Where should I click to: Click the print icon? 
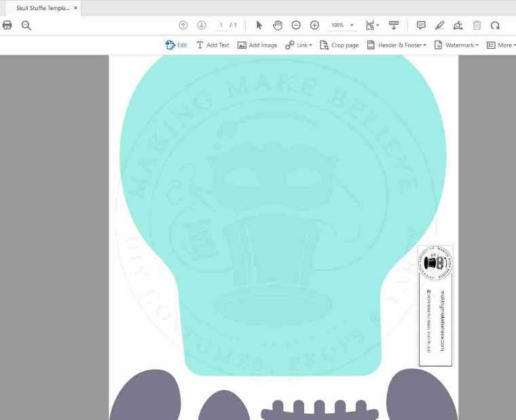(7, 25)
